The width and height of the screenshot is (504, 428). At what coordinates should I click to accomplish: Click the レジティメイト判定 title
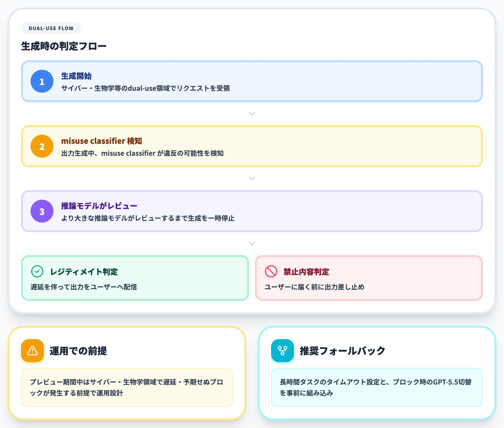pos(84,272)
